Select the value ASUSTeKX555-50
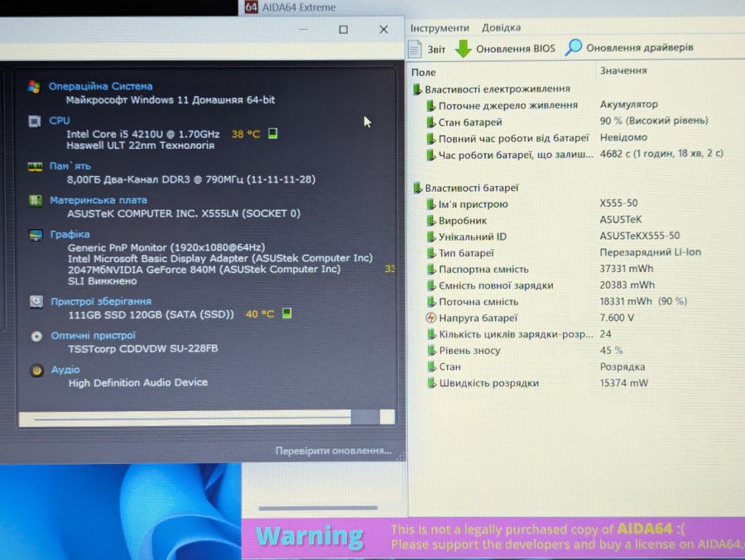This screenshot has height=560, width=745. pos(640,236)
